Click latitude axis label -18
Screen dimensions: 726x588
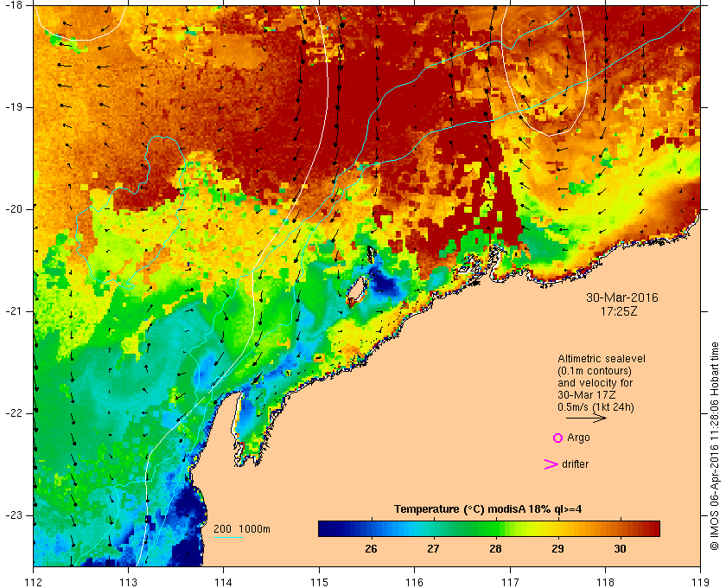click(x=12, y=4)
